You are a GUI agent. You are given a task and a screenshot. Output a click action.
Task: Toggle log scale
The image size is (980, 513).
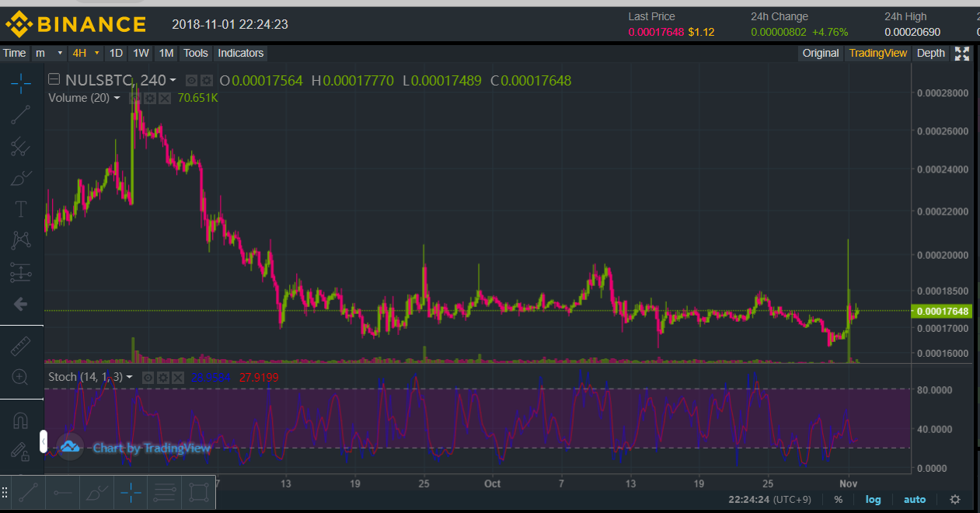point(874,499)
